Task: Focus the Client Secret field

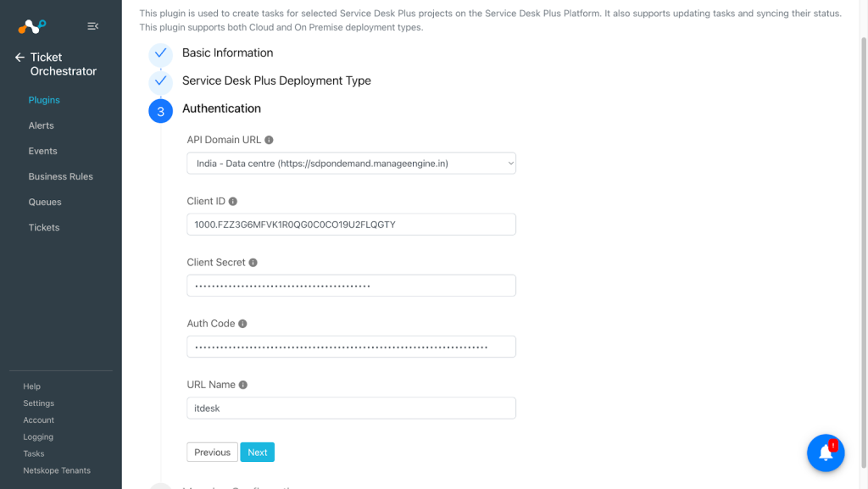Action: coord(351,286)
